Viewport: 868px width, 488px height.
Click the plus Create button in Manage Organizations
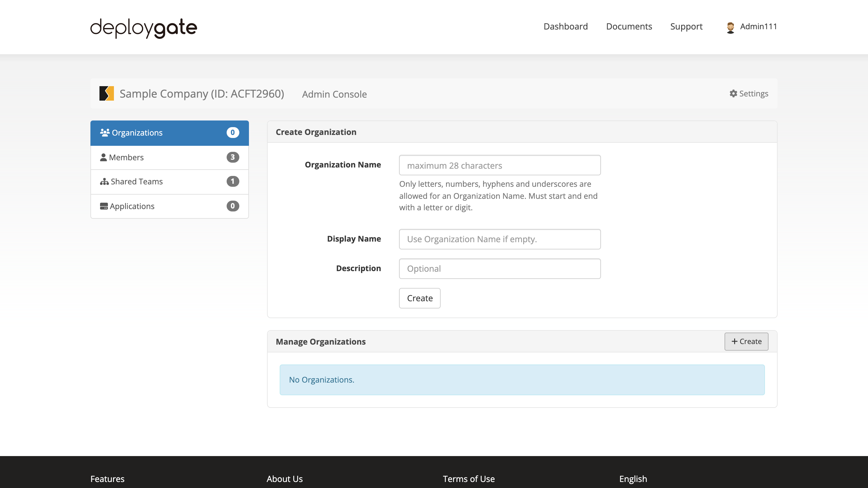[x=746, y=341]
